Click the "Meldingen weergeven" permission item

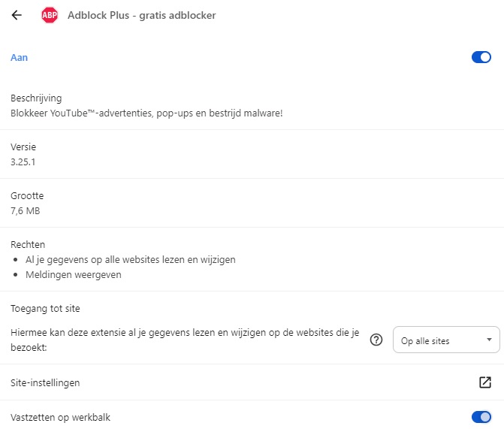(73, 274)
